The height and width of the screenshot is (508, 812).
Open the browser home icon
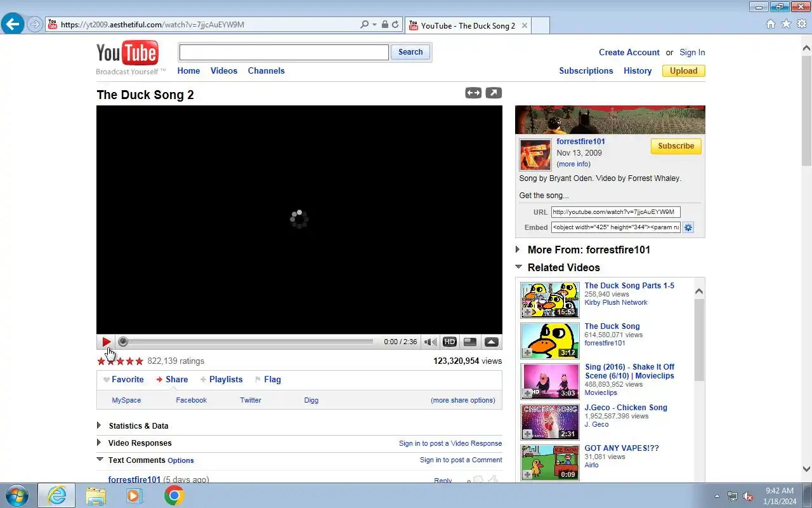(x=771, y=24)
